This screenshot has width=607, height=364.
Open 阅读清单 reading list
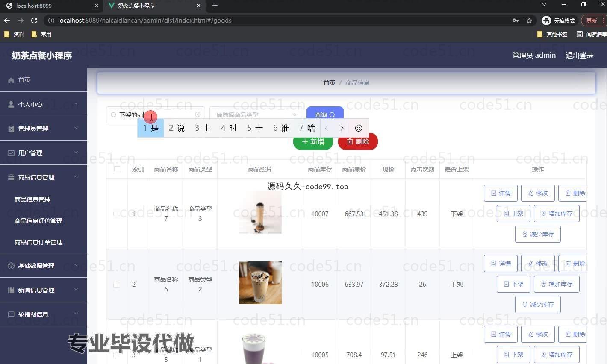pyautogui.click(x=591, y=34)
